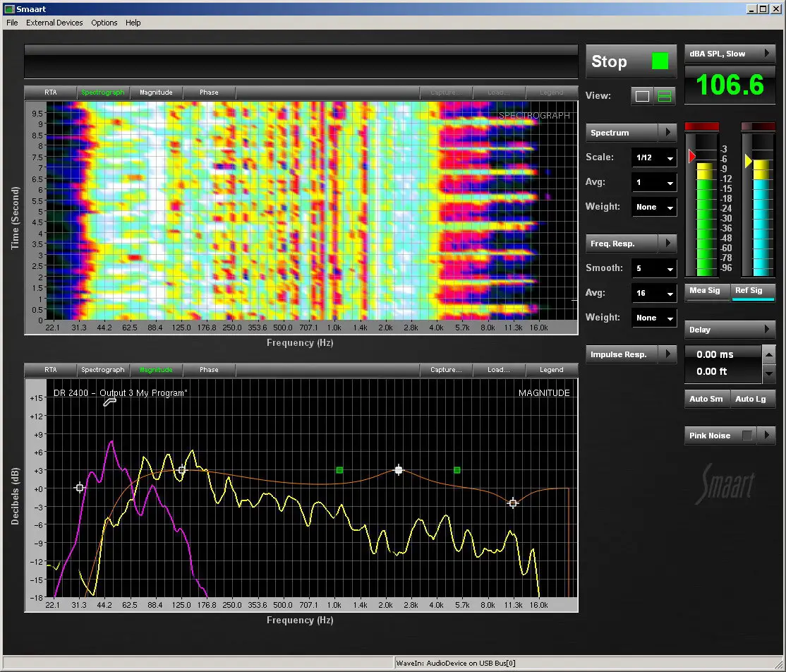Open the External Devices menu
786x672 pixels.
coord(54,23)
